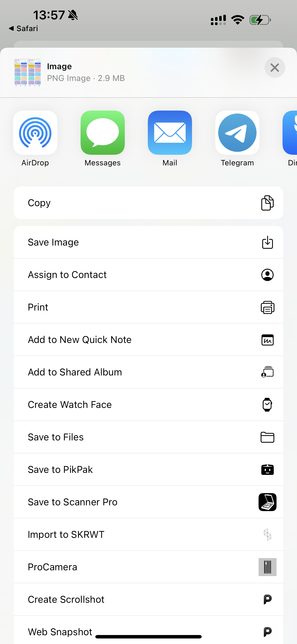Tap the Copy action
297x644 pixels.
(x=148, y=203)
